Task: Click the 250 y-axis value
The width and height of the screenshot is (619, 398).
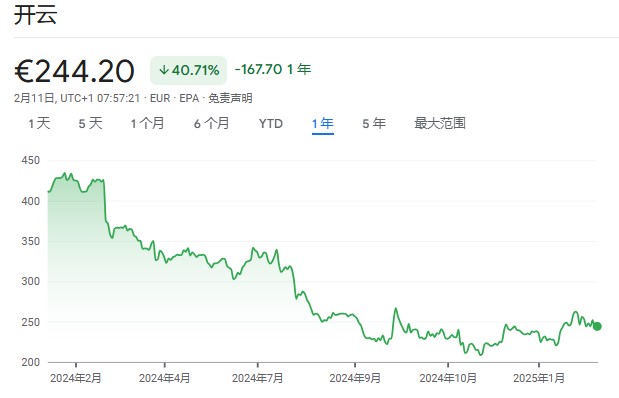Action: coord(31,322)
